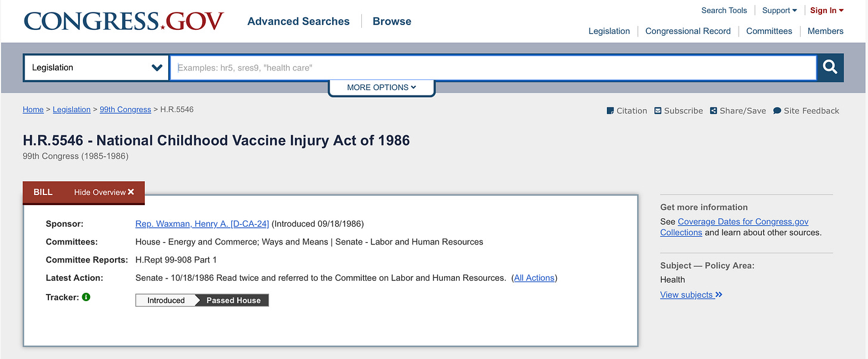Click the 99th Congress (1985-1986) subtitle
Image resolution: width=868 pixels, height=359 pixels.
(76, 156)
